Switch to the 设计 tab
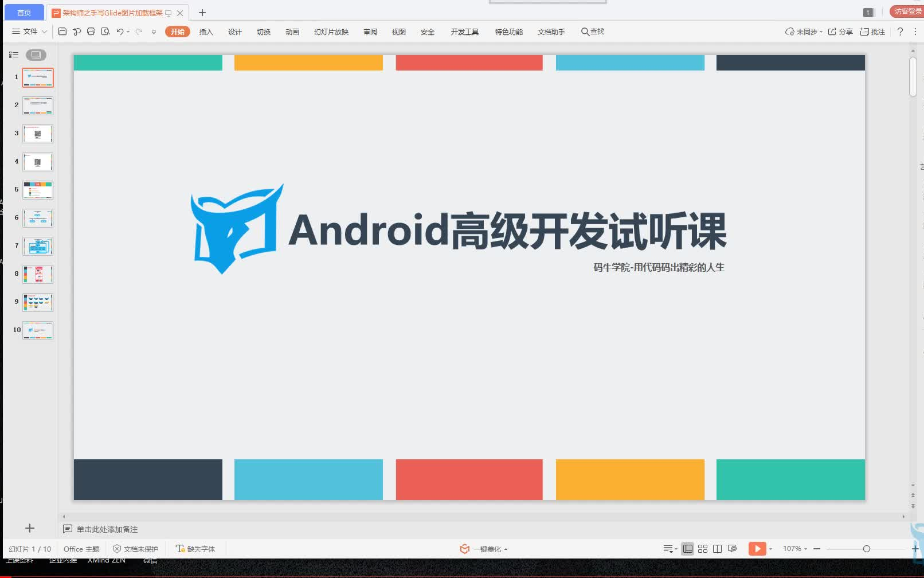The image size is (924, 578). (234, 32)
